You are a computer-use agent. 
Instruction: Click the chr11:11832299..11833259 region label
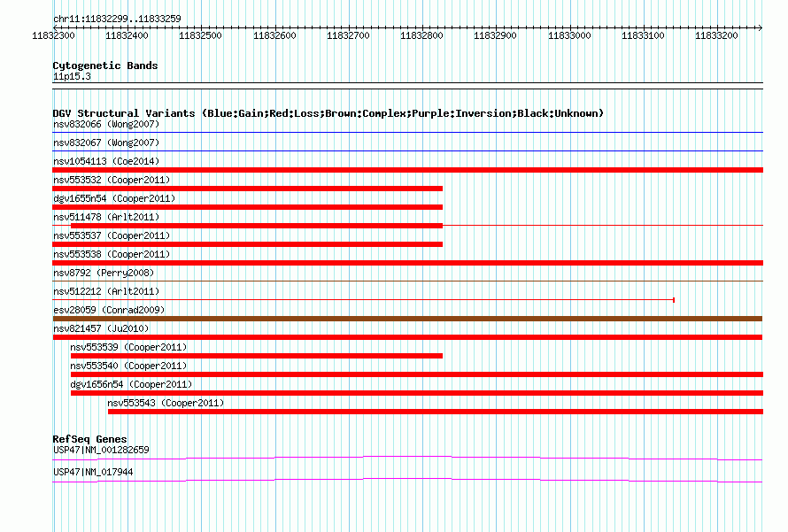coord(117,19)
